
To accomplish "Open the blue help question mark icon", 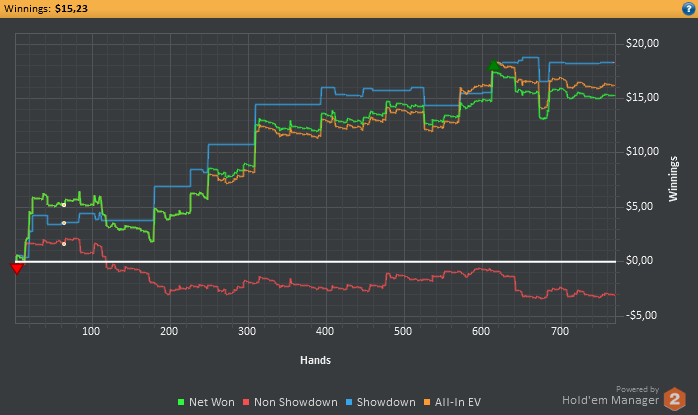I will click(x=688, y=8).
